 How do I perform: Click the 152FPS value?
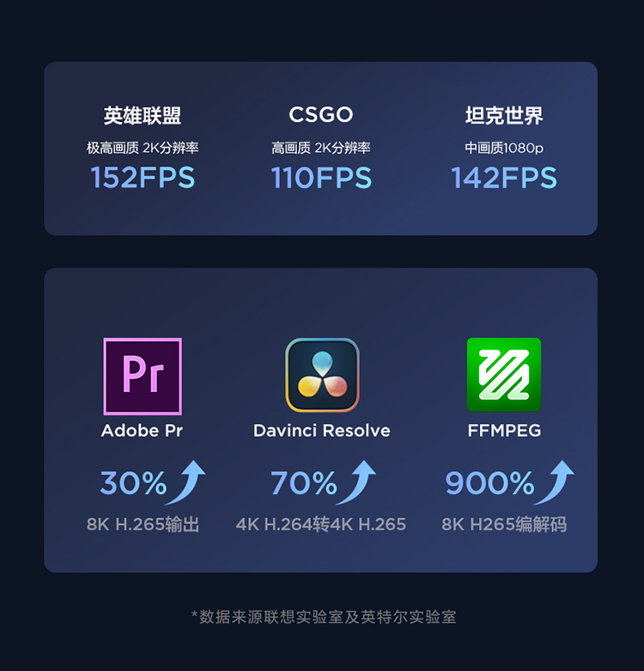(143, 178)
